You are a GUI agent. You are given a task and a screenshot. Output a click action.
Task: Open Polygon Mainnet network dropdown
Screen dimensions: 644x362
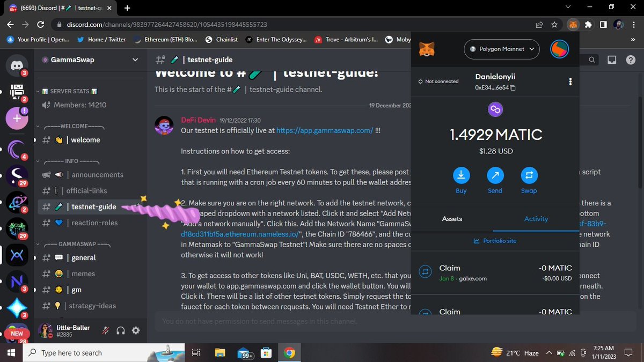502,49
